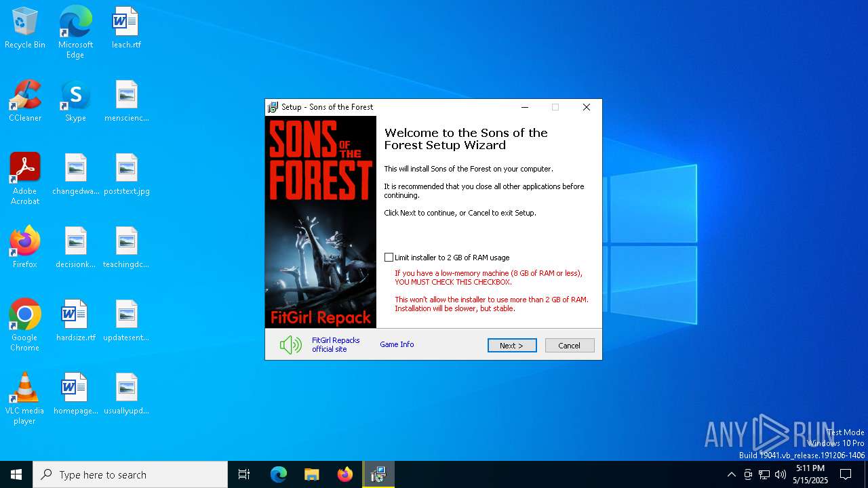Open File Explorer from taskbar
868x488 pixels.
[312, 474]
